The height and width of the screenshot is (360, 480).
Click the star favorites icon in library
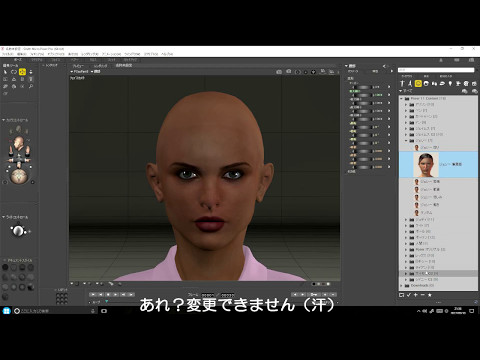pos(430,295)
